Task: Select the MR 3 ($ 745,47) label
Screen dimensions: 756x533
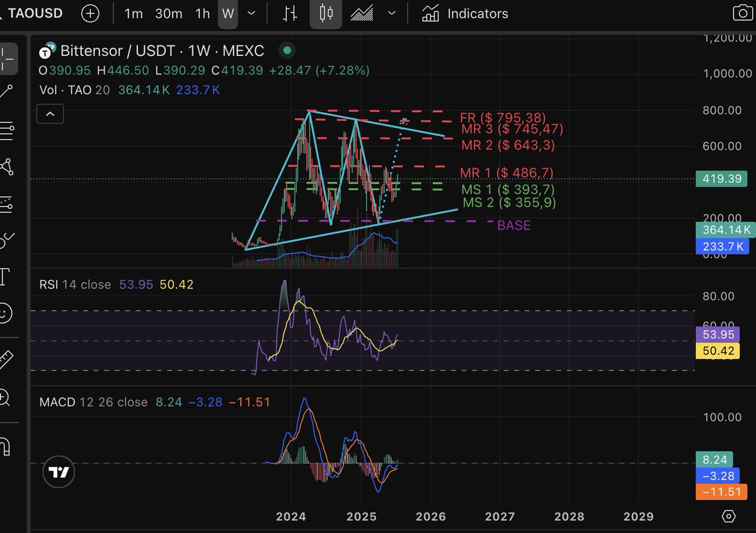Action: (x=512, y=129)
